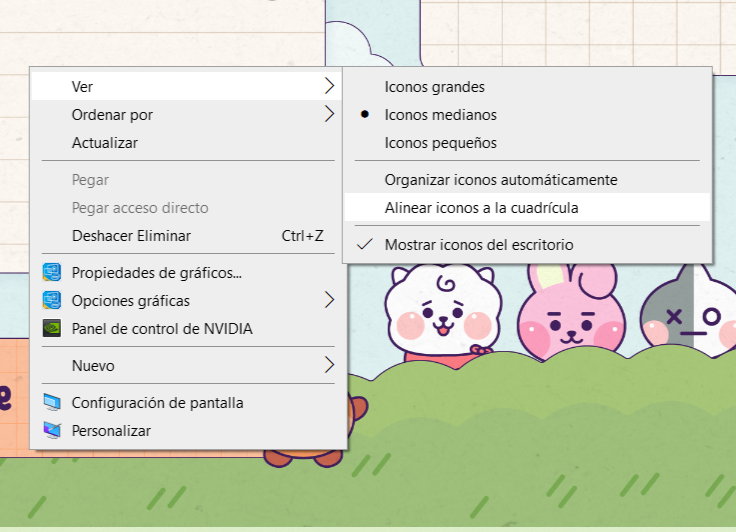Open the Nuevo menu entry
The width and height of the screenshot is (736, 532).
click(x=186, y=365)
